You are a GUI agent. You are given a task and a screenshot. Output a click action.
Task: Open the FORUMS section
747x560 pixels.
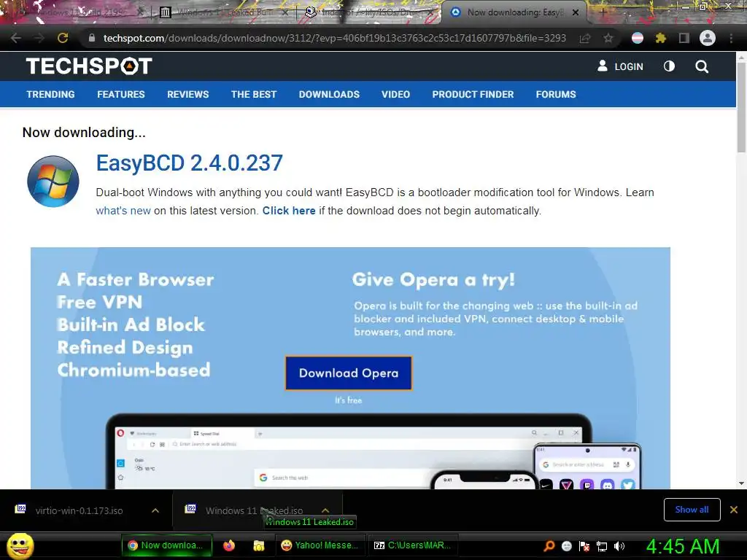click(556, 94)
